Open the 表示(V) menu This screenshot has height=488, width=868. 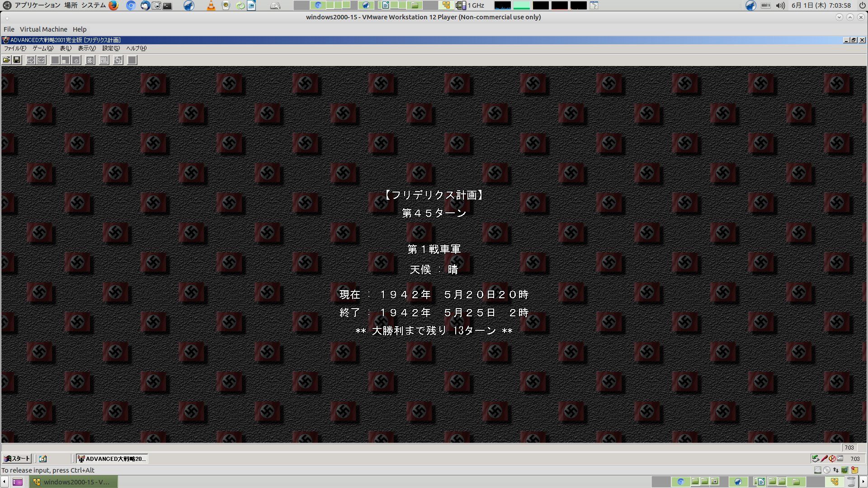click(87, 48)
